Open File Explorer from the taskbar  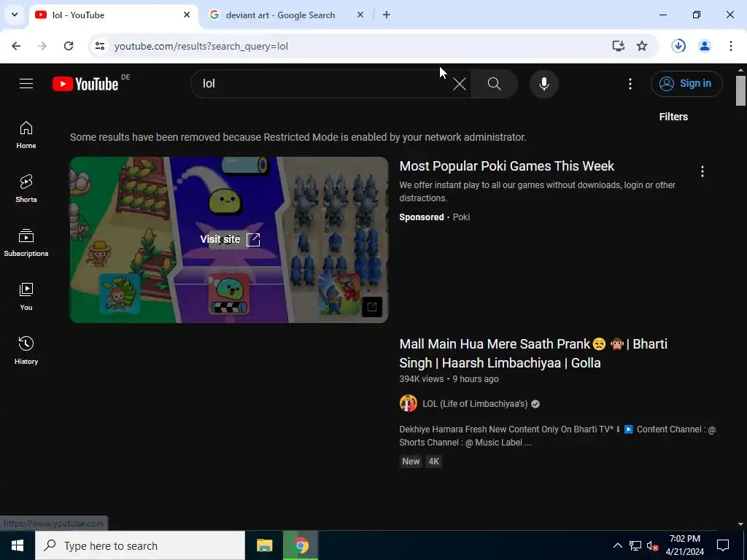point(264,545)
